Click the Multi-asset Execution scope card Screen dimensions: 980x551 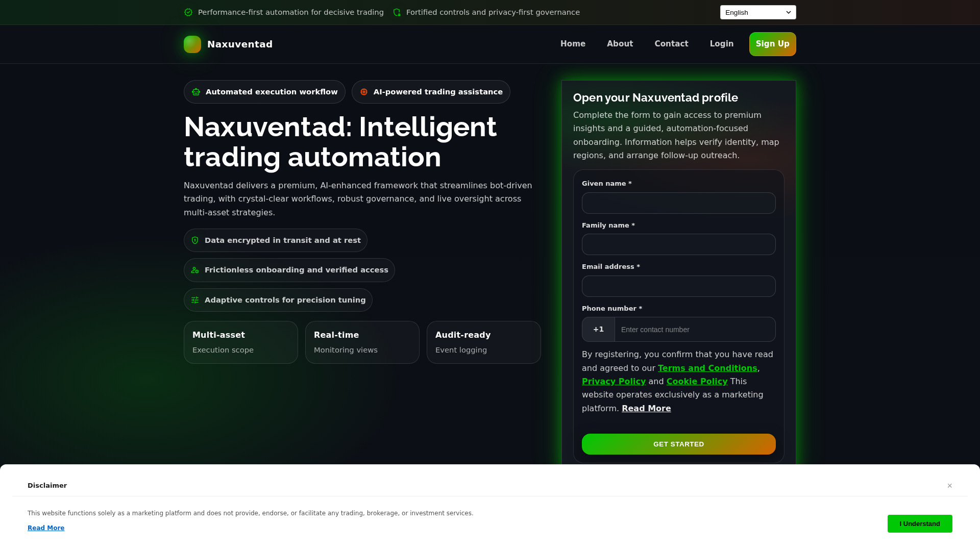point(241,342)
